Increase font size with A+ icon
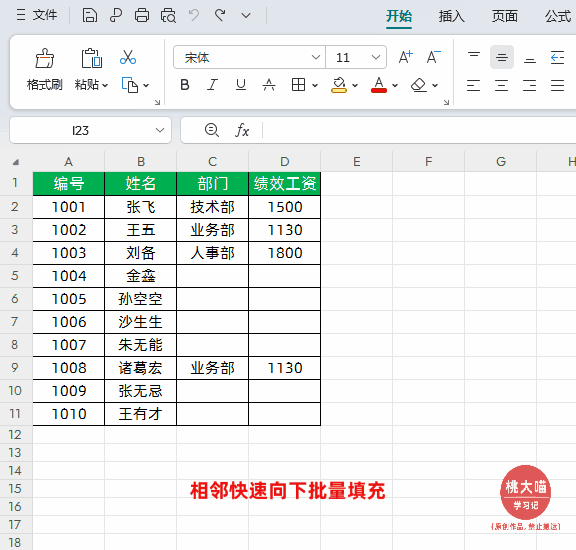Image resolution: width=576 pixels, height=550 pixels. pos(406,57)
